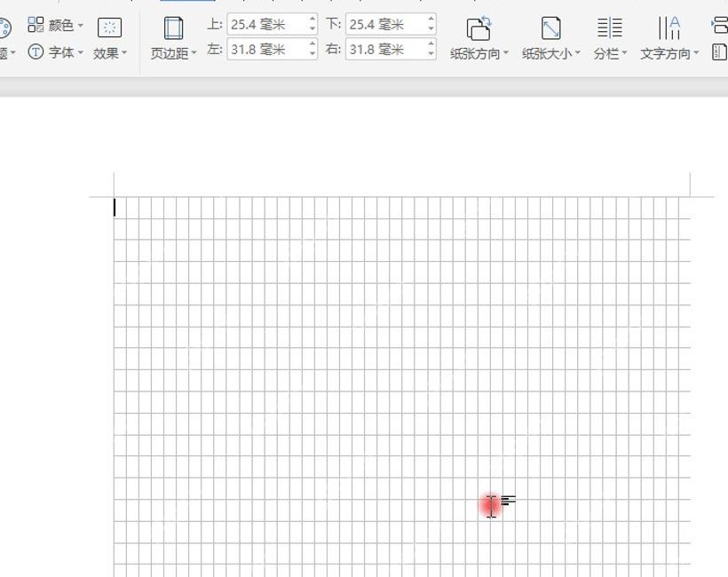Decrease the 上 top margin value
The height and width of the screenshot is (577, 728).
tap(313, 29)
